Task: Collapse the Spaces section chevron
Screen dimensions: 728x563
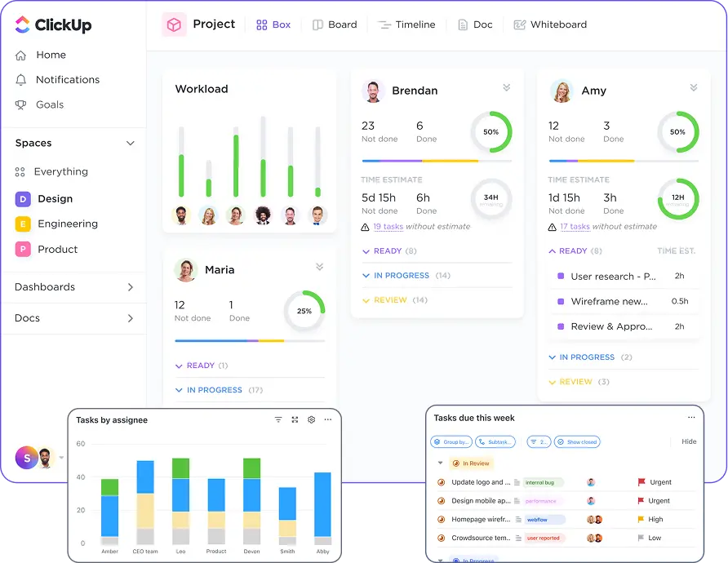Action: click(131, 144)
